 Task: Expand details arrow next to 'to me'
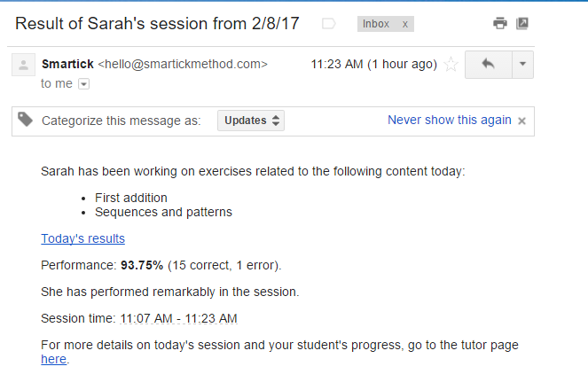click(84, 84)
